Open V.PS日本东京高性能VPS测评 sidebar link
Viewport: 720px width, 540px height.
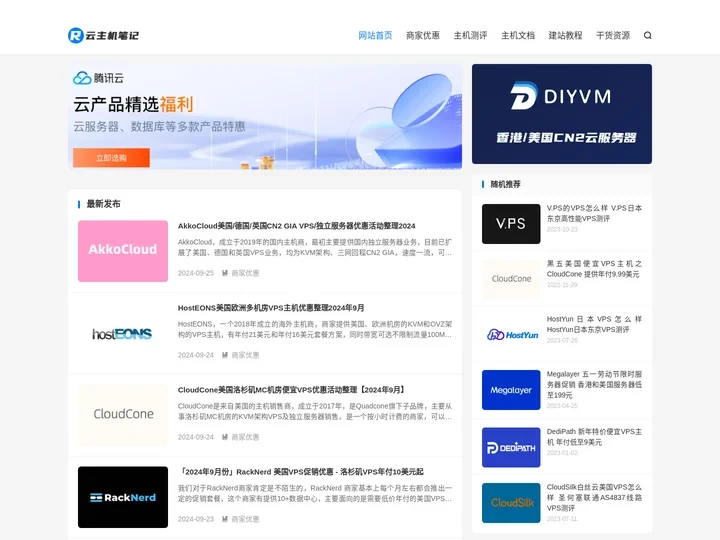click(x=594, y=214)
